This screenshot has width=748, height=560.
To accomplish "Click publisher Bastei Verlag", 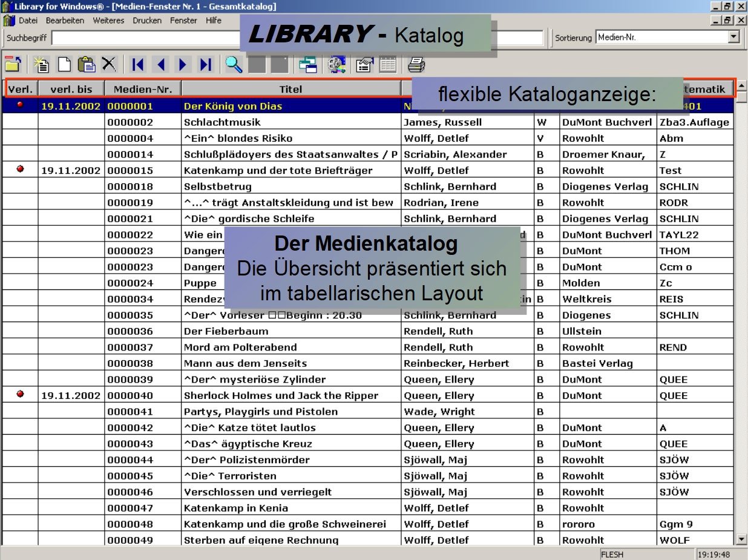I will [x=597, y=363].
